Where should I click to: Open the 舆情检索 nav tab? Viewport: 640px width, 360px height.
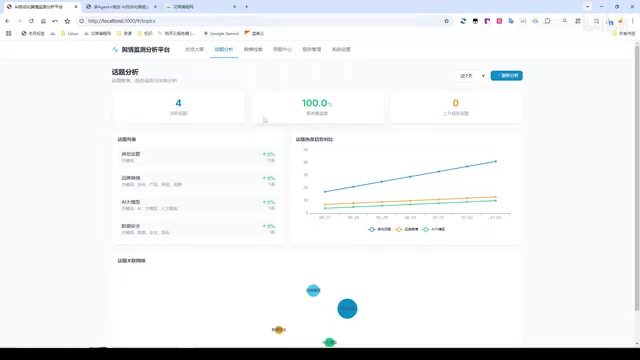click(253, 49)
